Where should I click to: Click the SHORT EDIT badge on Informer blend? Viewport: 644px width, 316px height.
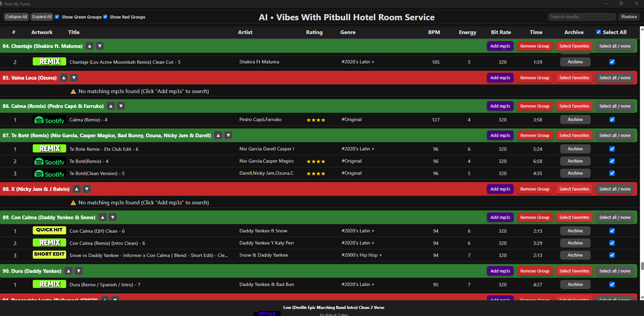[49, 254]
